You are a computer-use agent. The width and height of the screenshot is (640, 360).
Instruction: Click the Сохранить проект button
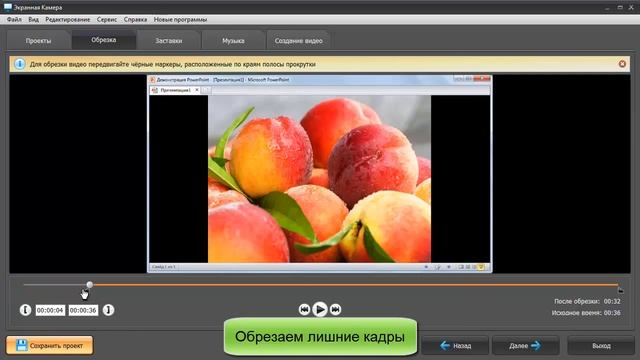point(49,346)
